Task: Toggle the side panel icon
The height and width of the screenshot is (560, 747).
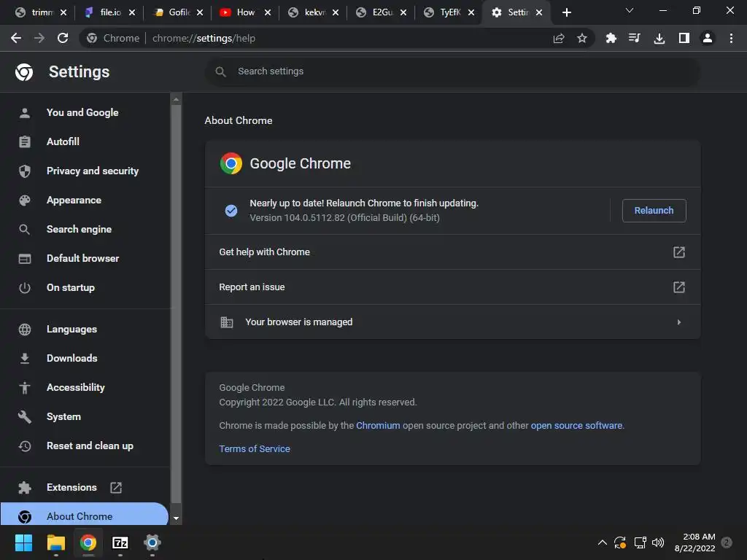Action: pos(684,38)
